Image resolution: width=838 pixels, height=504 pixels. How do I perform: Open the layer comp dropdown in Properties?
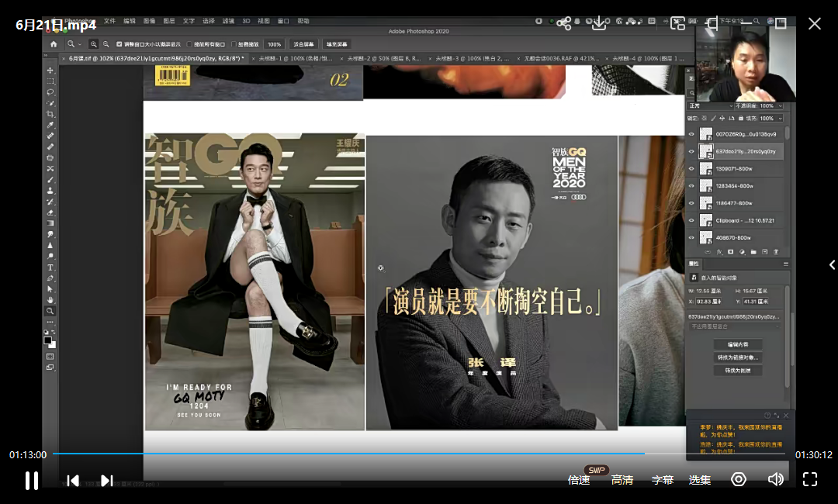point(734,326)
